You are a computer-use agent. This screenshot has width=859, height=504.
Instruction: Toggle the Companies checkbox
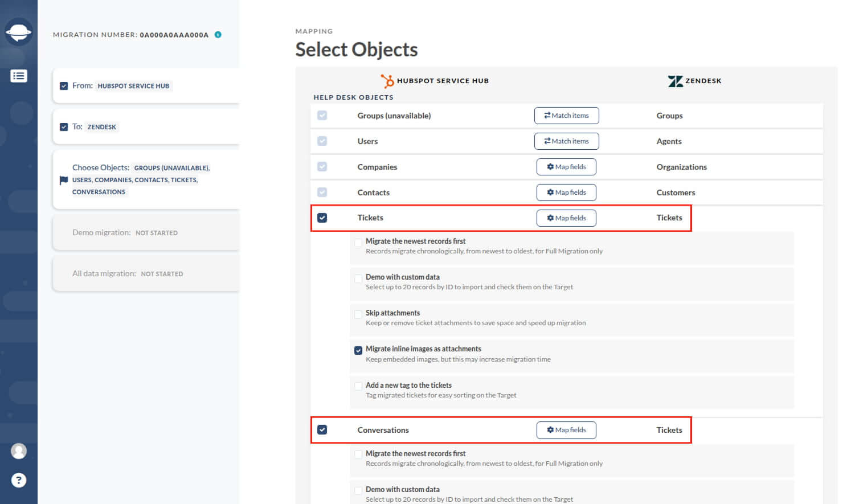coord(322,167)
